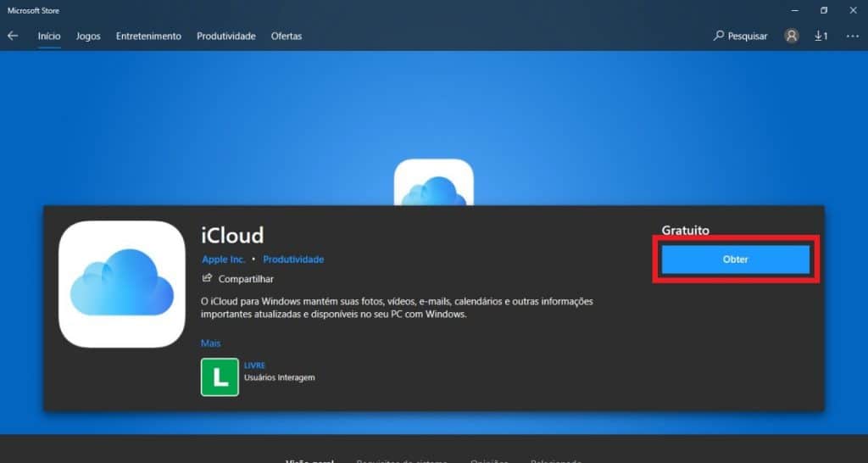The image size is (868, 463).
Task: Go back with the arrow icon
Action: pos(13,36)
